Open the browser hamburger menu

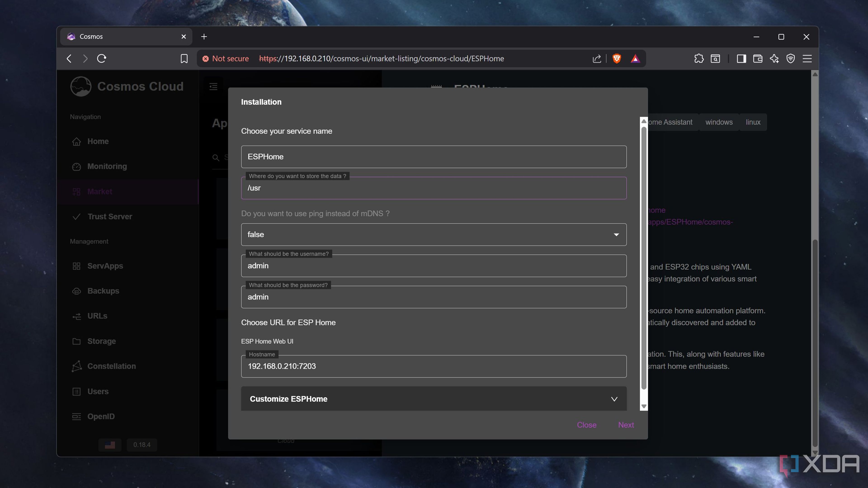pos(807,59)
